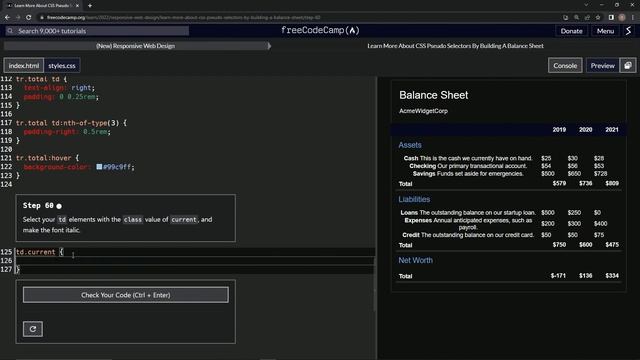Switch to the index.html tab

coord(24,66)
